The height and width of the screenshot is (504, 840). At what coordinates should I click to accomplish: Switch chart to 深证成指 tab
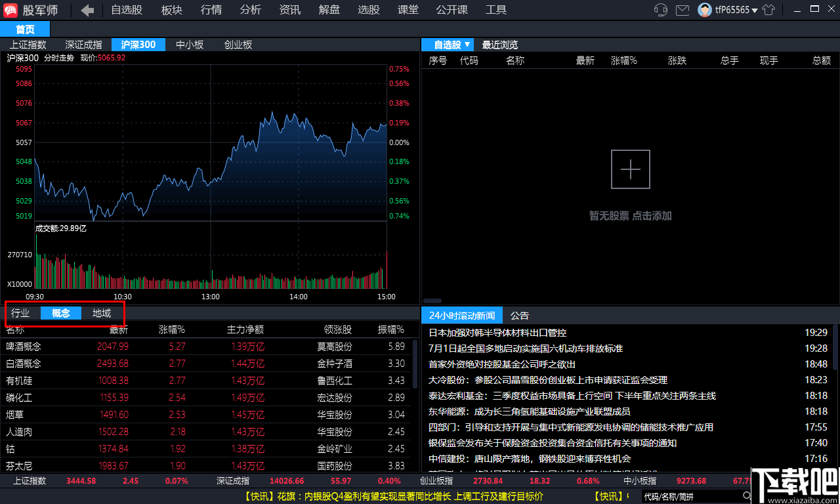coord(84,45)
